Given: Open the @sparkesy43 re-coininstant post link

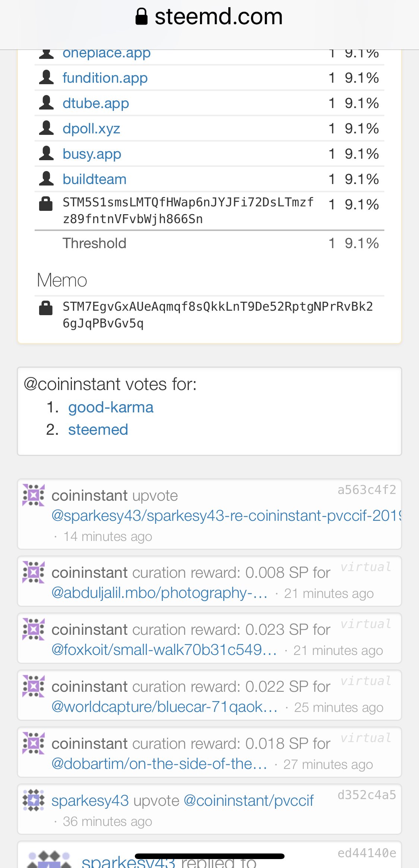Looking at the screenshot, I should click(226, 516).
